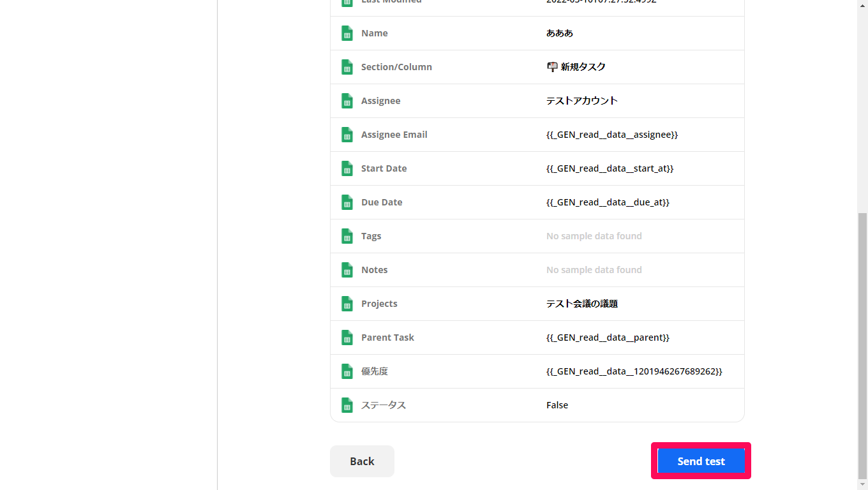
Task: Click the Google Sheets icon beside Assignee
Action: tap(347, 100)
